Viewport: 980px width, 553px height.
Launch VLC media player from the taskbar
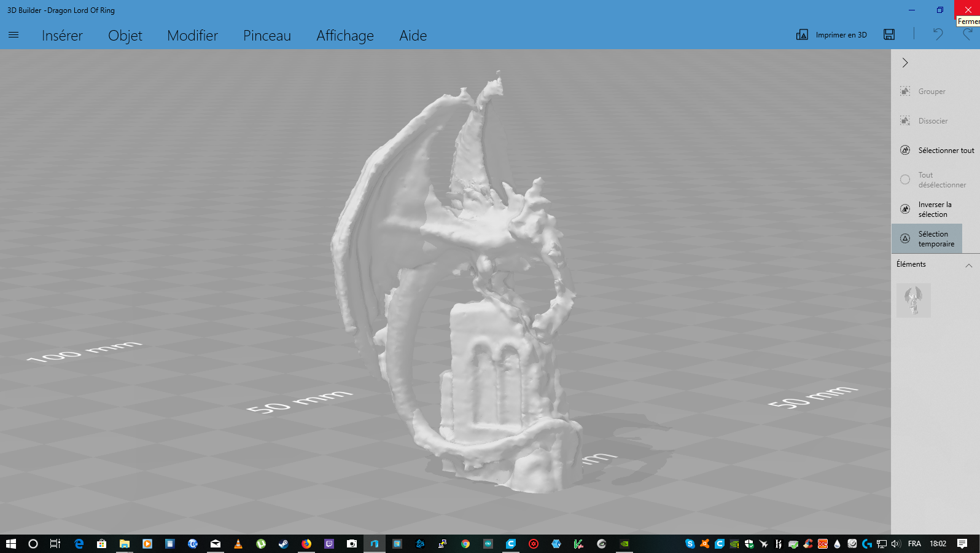tap(238, 544)
